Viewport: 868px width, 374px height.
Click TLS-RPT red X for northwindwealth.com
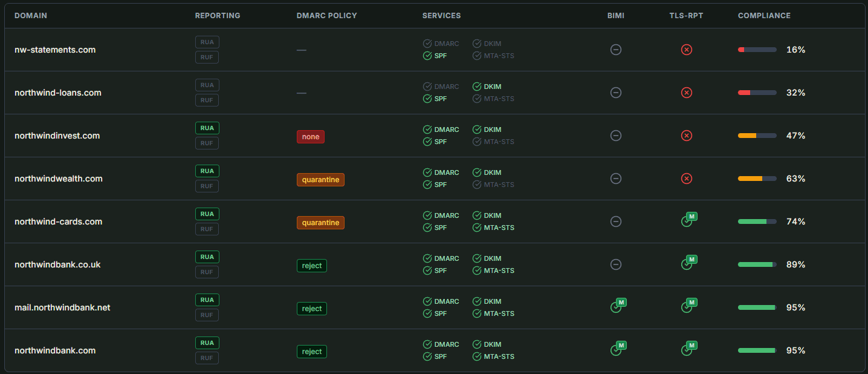tap(687, 179)
